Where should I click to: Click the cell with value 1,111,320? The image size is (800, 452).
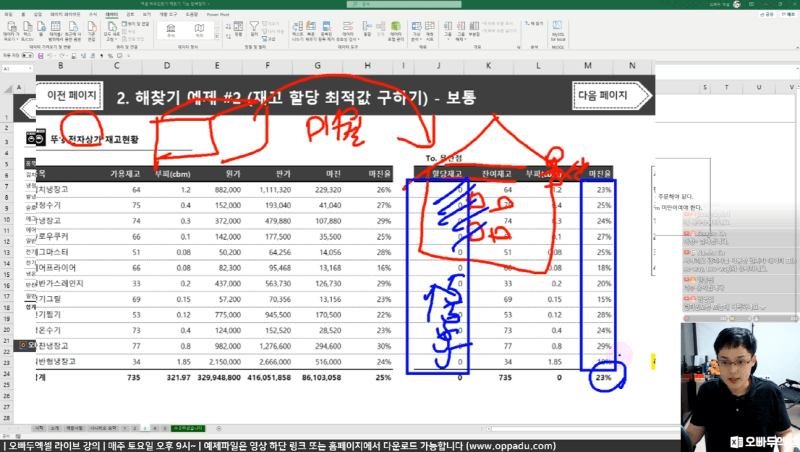point(275,190)
